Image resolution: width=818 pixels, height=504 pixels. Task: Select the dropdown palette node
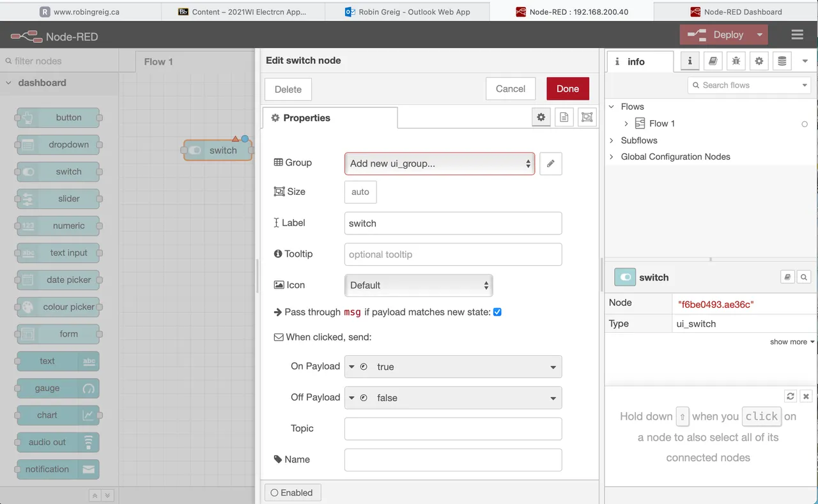58,144
